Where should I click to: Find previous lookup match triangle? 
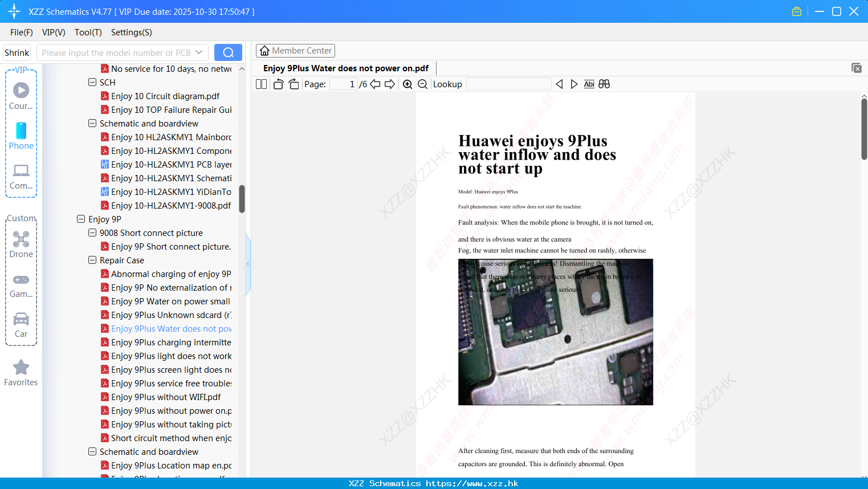click(x=559, y=84)
